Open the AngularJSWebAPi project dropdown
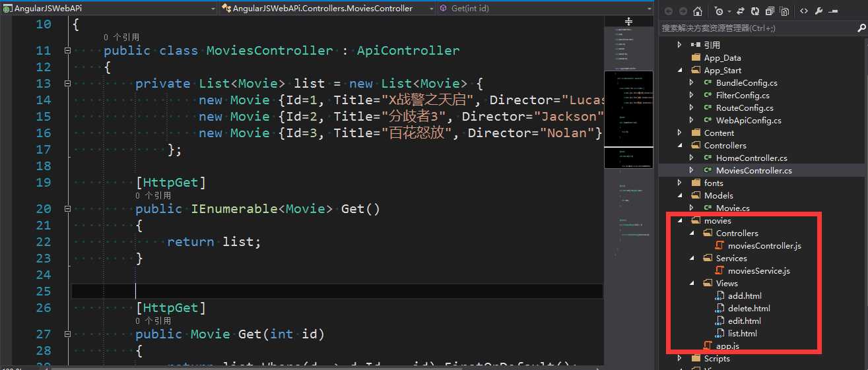The height and width of the screenshot is (370, 868). click(108, 8)
